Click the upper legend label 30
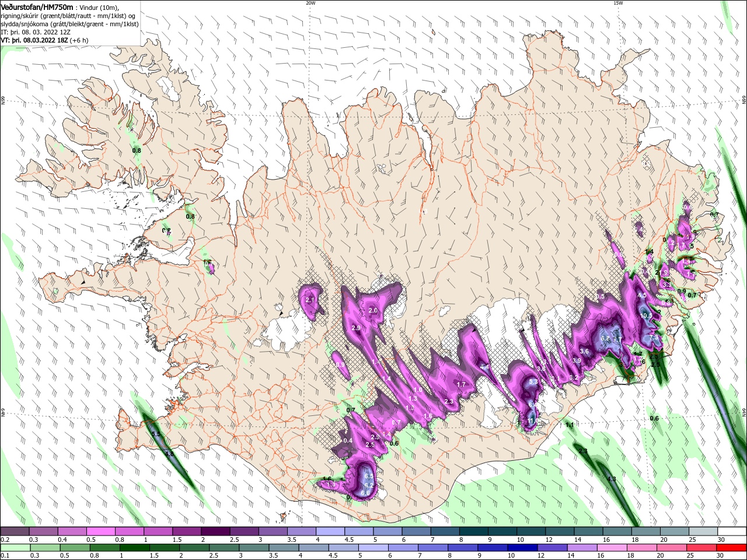Viewport: 747px width, 560px height. click(x=721, y=540)
